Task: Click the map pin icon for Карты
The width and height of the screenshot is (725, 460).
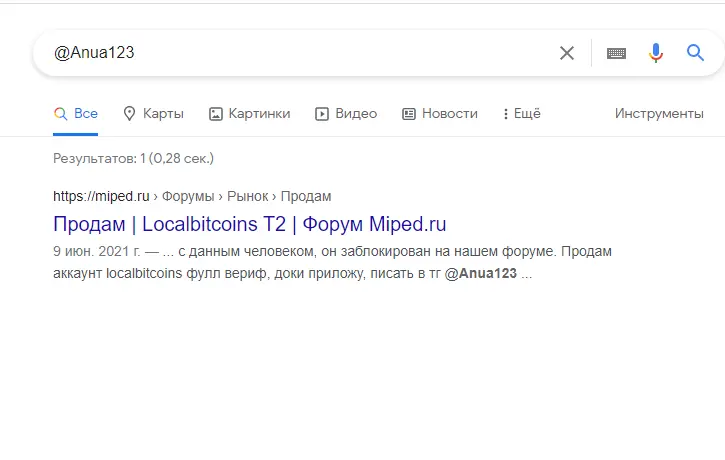Action: 129,114
